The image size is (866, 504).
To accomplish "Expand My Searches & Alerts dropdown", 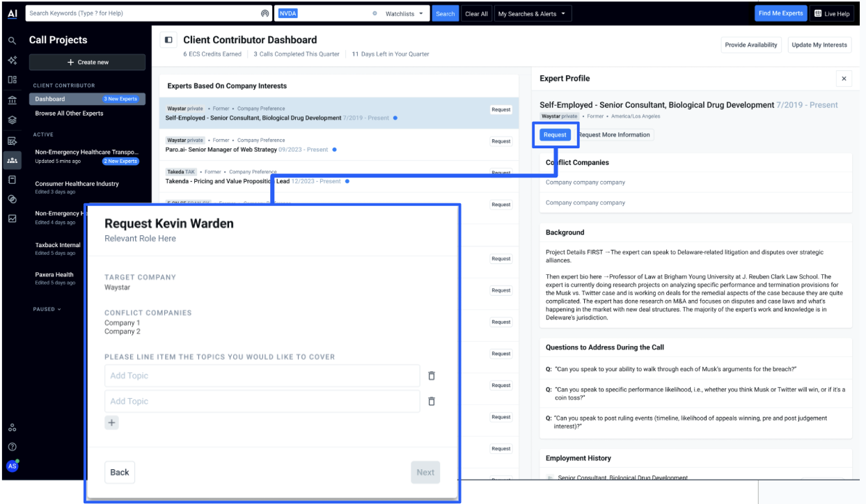I will 532,14.
